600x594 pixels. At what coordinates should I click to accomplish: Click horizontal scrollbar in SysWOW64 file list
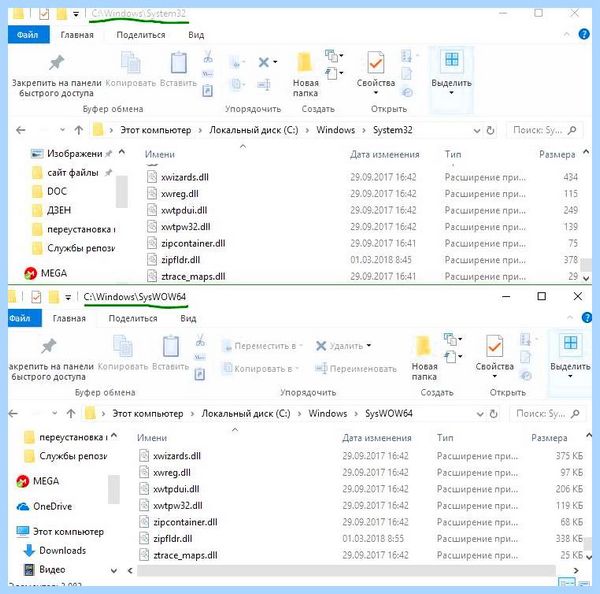pyautogui.click(x=346, y=570)
